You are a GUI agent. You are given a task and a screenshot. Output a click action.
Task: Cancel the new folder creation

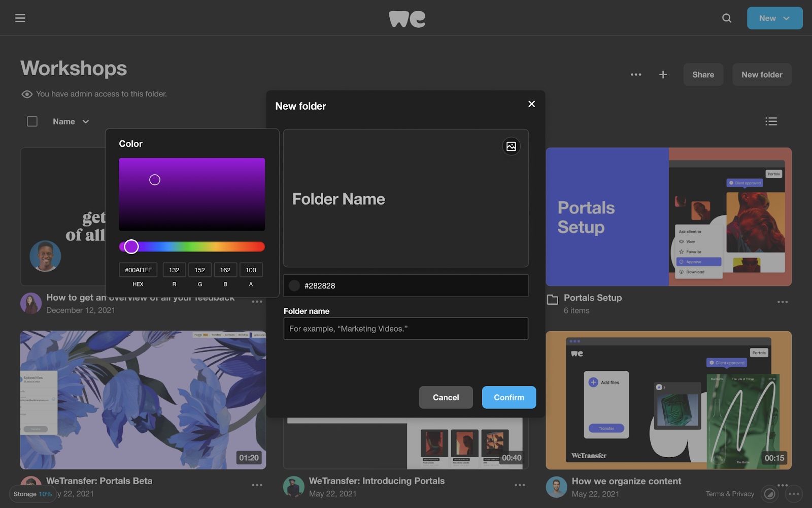(446, 397)
